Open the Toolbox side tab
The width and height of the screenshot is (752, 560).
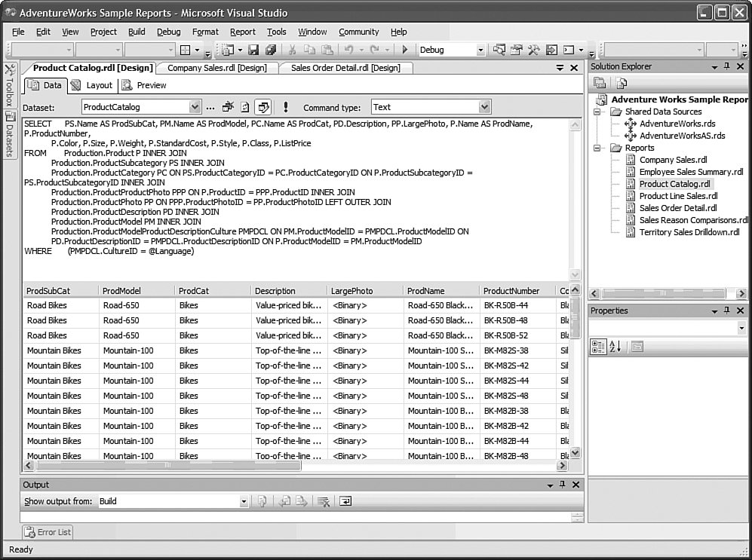point(9,85)
